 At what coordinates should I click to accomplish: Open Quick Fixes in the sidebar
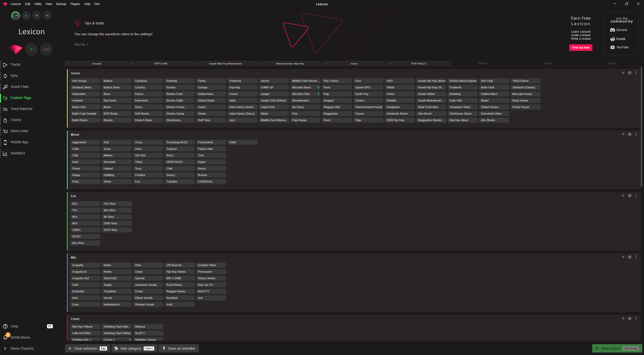tap(20, 87)
